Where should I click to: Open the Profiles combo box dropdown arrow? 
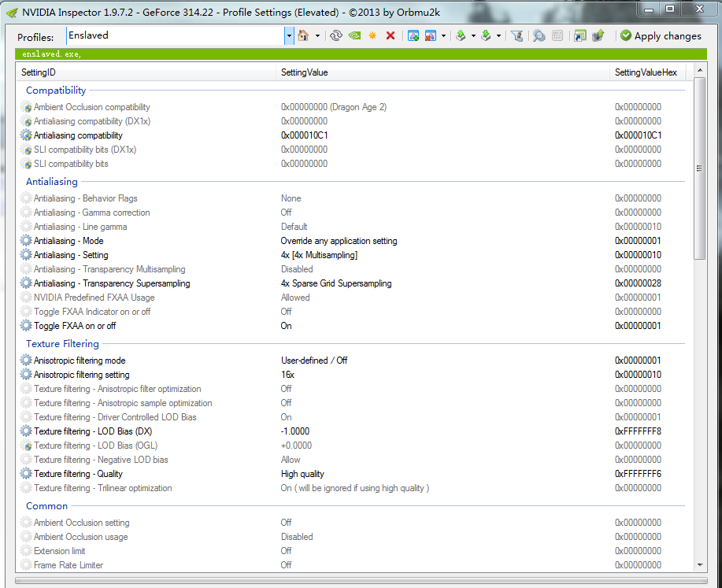289,35
